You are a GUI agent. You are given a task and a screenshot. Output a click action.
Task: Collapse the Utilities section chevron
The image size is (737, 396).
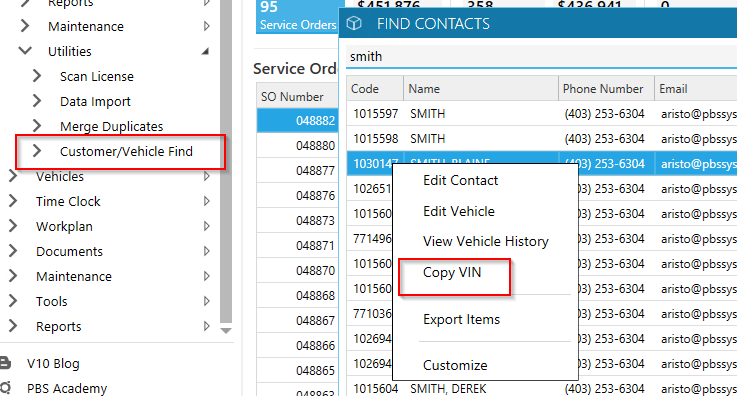click(25, 51)
